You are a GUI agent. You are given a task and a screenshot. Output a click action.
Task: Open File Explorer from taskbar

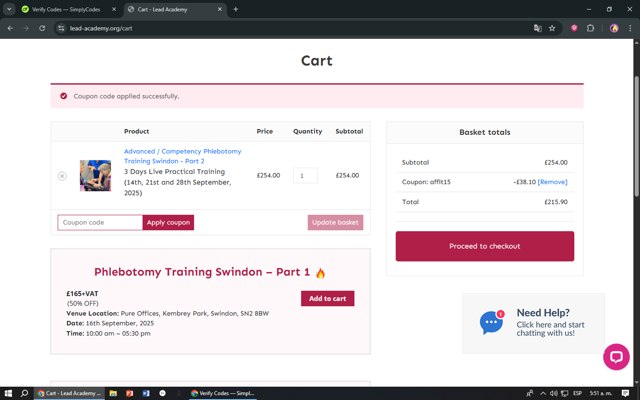click(x=113, y=393)
